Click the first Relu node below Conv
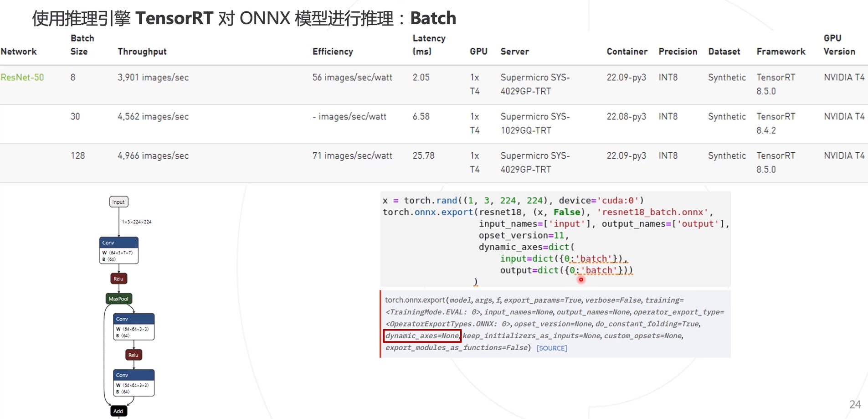The image size is (868, 419). [118, 279]
